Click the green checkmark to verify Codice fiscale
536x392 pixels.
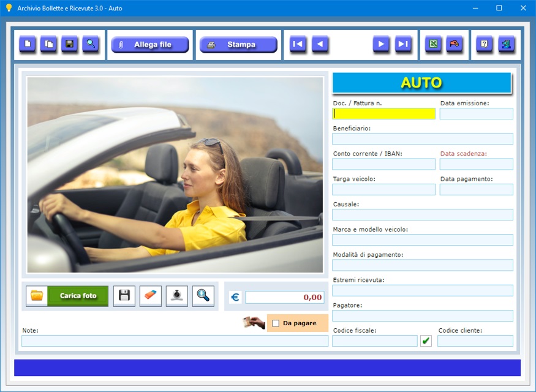tap(426, 341)
